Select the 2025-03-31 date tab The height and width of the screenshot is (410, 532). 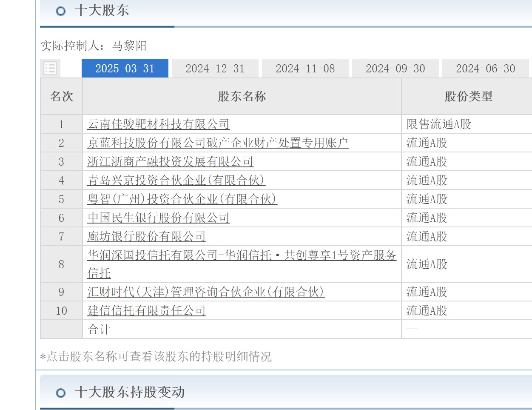(125, 68)
